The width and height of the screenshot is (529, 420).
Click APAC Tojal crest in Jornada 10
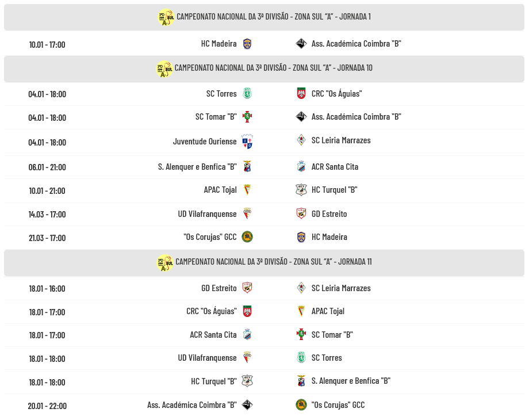coord(247,190)
